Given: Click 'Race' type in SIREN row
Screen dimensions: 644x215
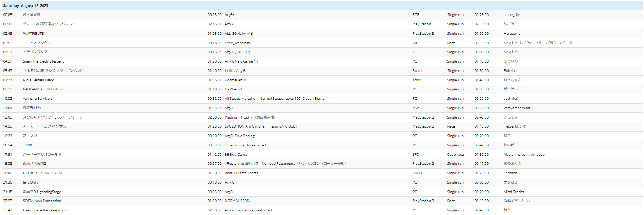Looking at the screenshot, I should pos(451,201).
